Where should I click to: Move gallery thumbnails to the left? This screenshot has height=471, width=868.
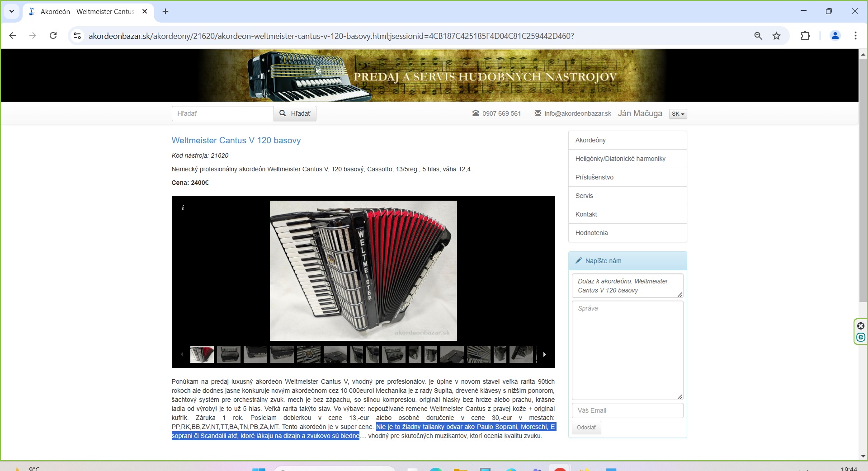pyautogui.click(x=182, y=354)
